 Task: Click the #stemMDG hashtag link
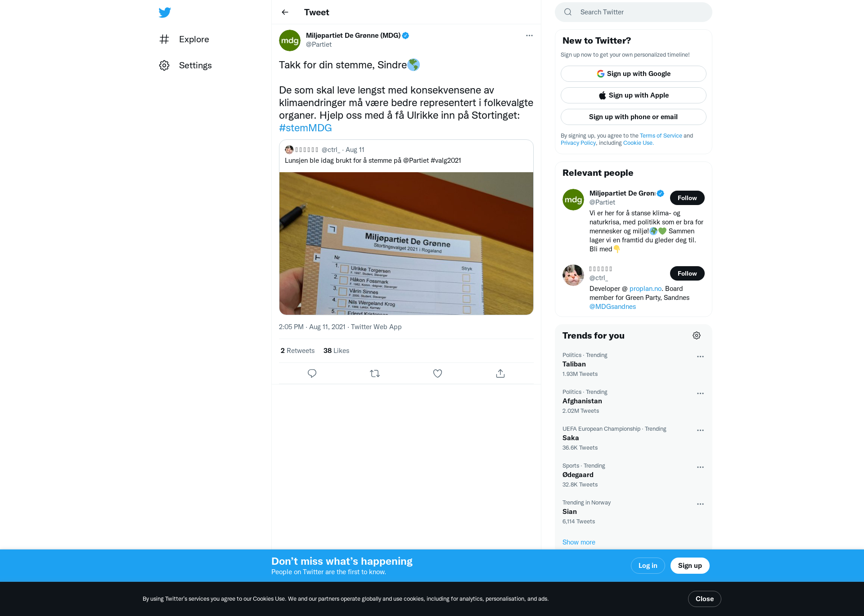(x=305, y=128)
